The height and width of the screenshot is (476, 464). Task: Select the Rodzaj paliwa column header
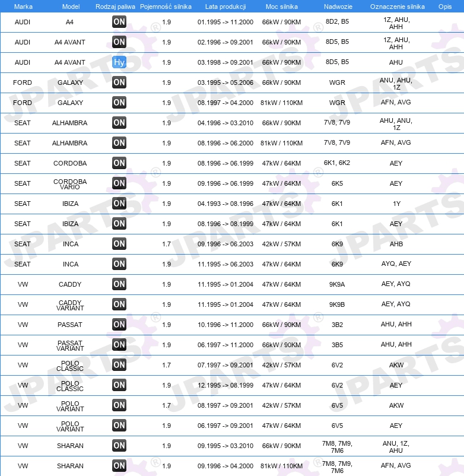(115, 7)
